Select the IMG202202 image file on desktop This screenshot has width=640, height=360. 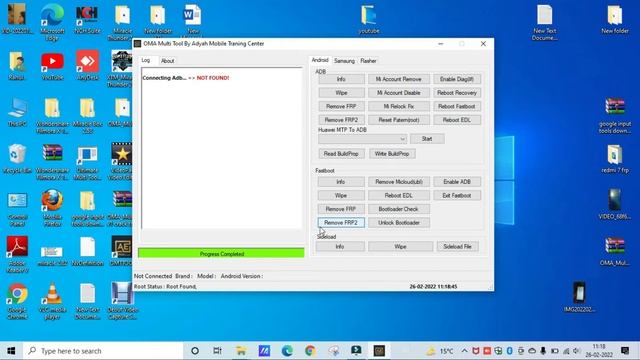coord(579,297)
